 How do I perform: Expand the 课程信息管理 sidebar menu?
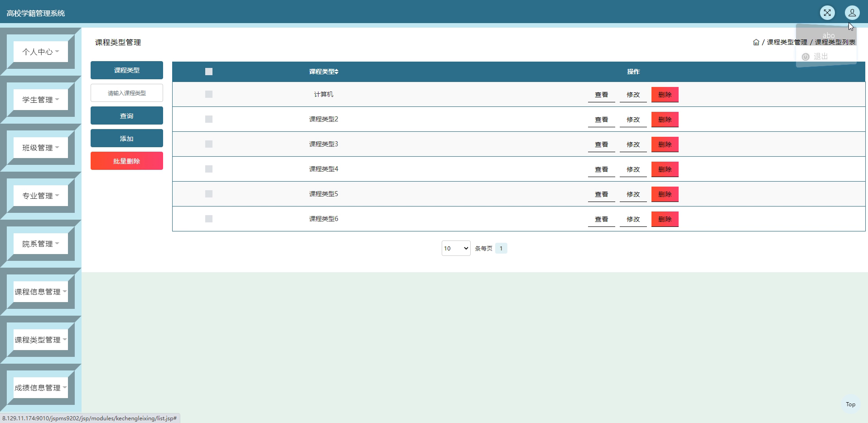[41, 292]
